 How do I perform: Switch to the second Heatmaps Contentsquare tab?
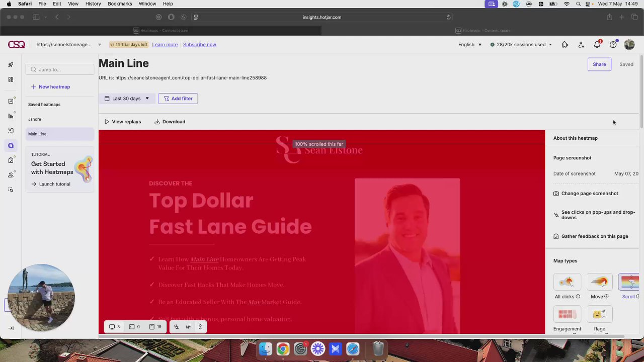click(482, 31)
